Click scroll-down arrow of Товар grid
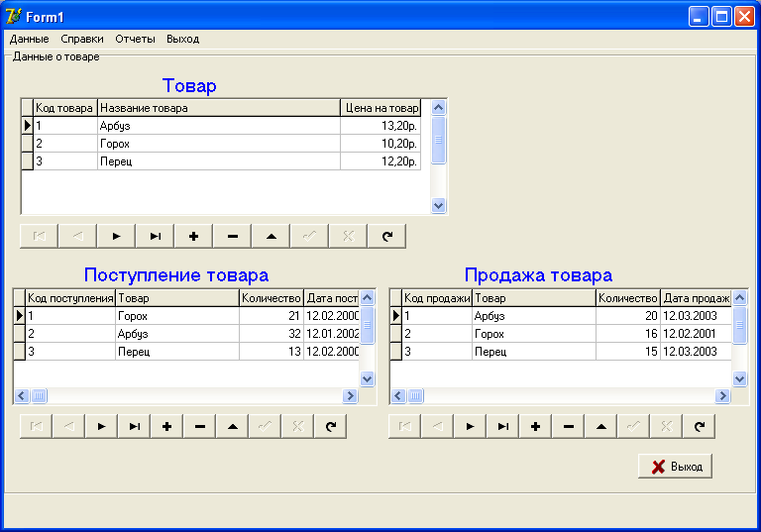The height and width of the screenshot is (532, 761). pos(439,205)
